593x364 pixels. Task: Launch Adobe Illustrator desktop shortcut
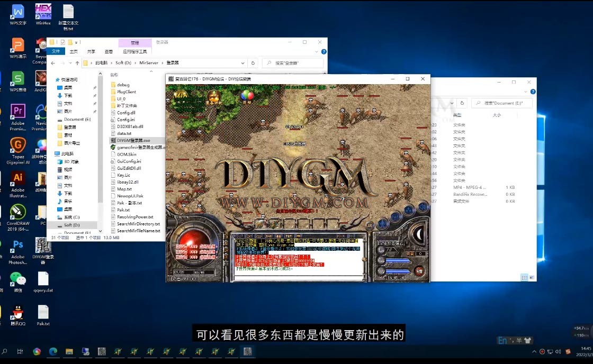click(x=18, y=185)
